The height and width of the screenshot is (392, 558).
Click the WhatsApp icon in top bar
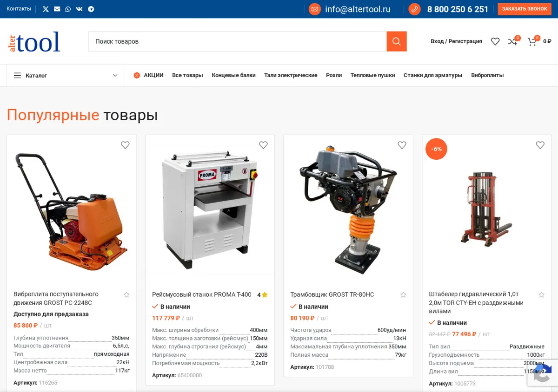pos(68,9)
